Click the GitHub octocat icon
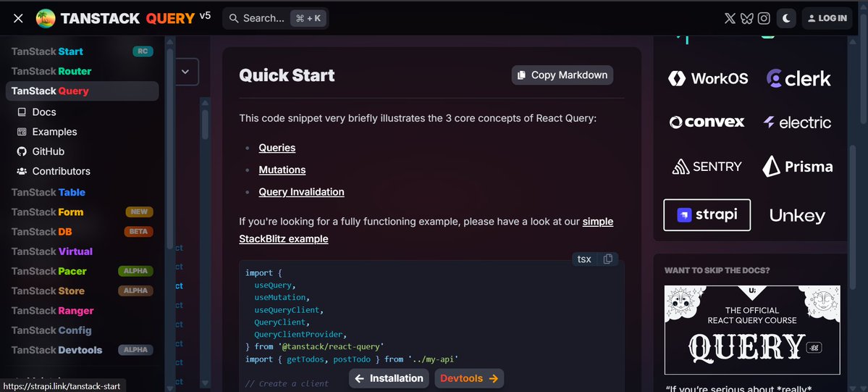 [22, 151]
